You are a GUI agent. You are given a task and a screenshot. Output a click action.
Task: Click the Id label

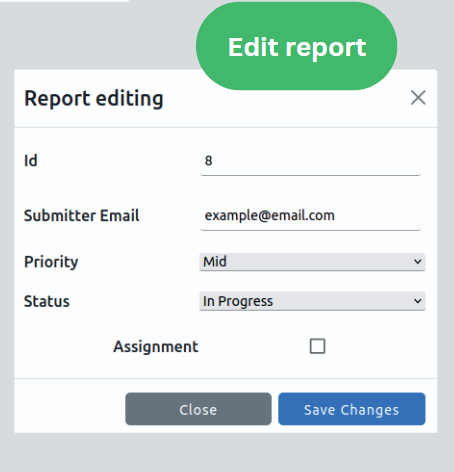(31, 161)
